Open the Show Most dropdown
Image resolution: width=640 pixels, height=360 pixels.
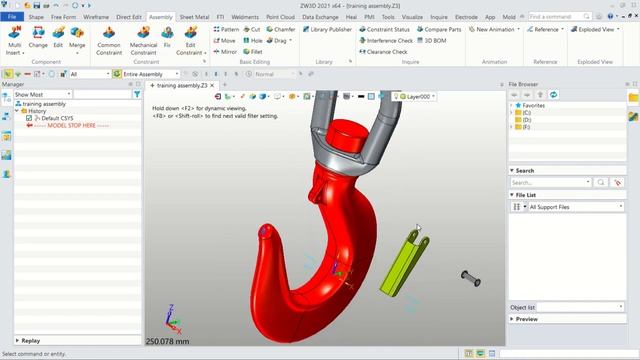coord(43,94)
